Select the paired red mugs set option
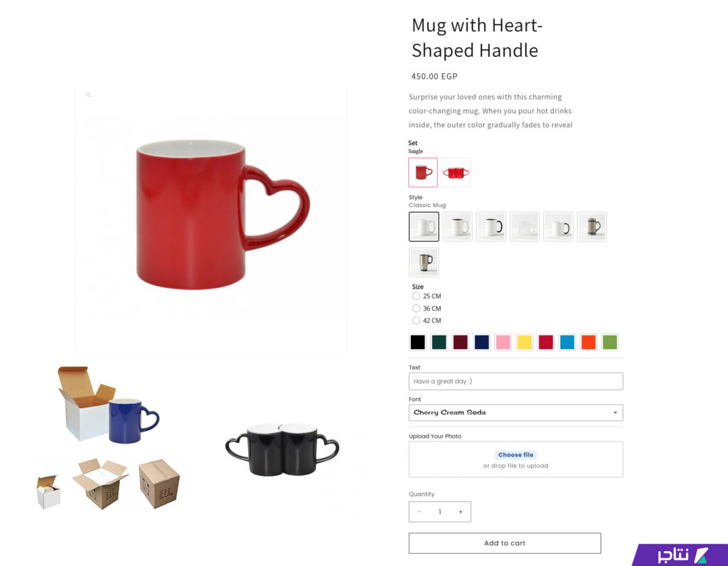This screenshot has height=566, width=728. click(456, 172)
